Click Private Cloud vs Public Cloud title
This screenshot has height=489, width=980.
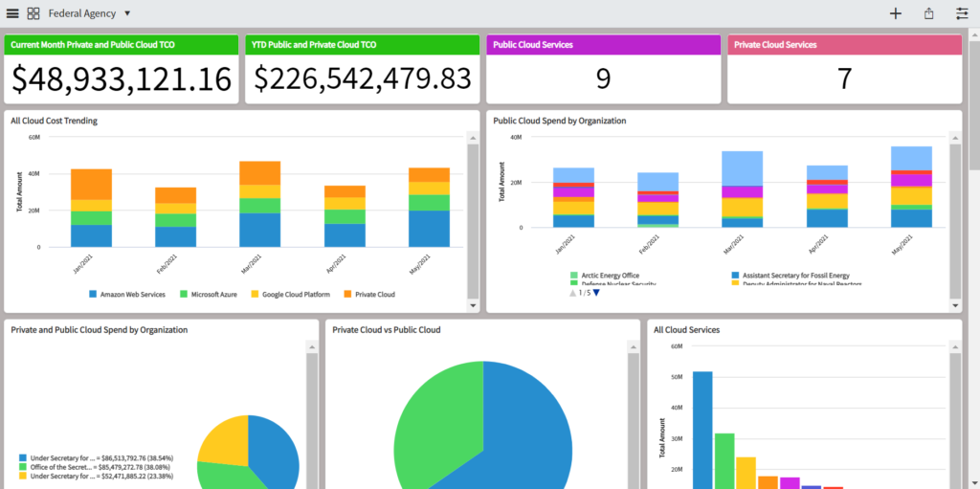pyautogui.click(x=387, y=329)
